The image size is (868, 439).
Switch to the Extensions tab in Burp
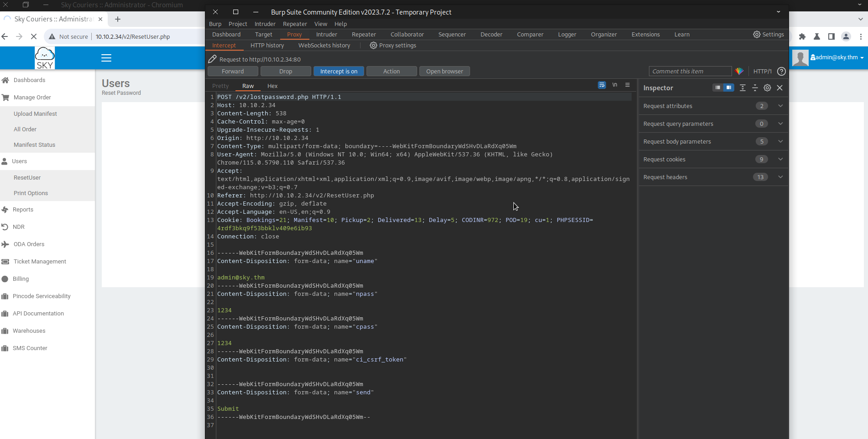645,34
